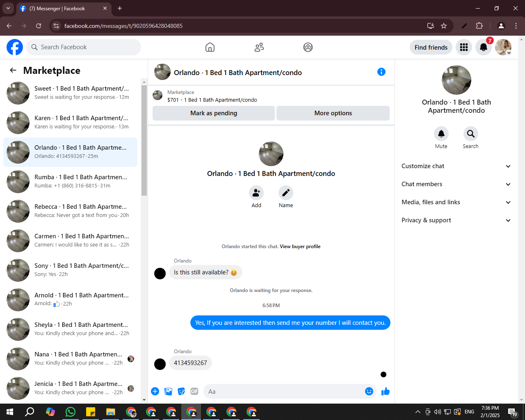The image size is (525, 420).
Task: Go to the Home feed icon
Action: coord(210,47)
